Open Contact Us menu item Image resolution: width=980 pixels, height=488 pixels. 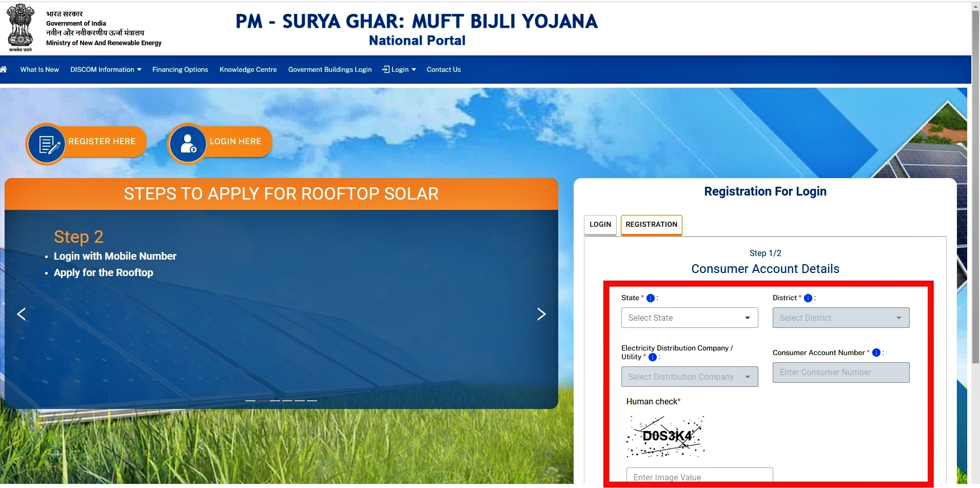coord(444,70)
